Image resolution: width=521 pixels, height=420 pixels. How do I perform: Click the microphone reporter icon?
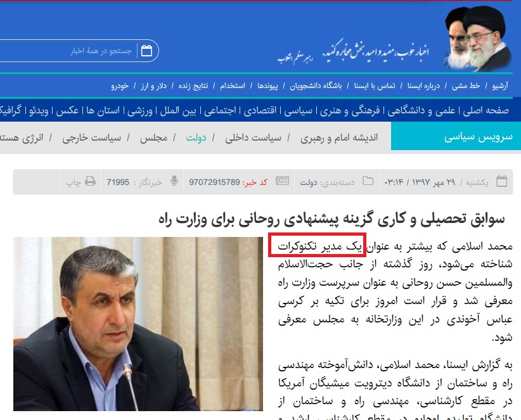click(x=174, y=181)
